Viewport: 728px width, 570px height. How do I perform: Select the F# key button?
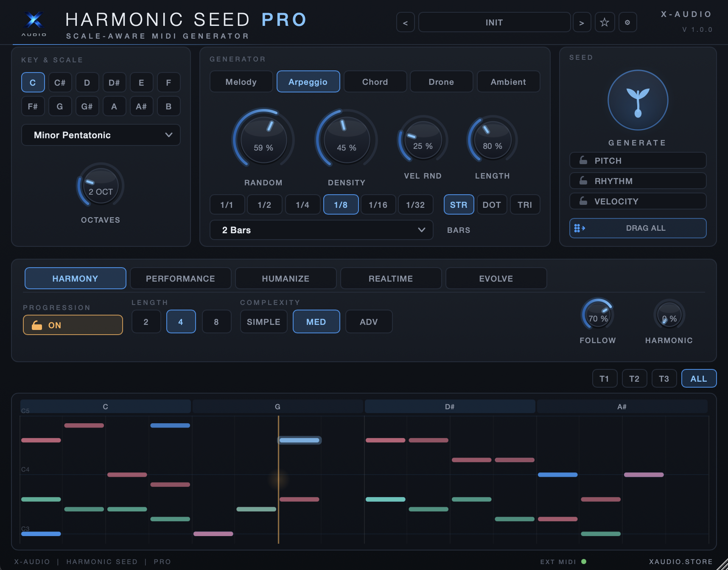tap(33, 106)
